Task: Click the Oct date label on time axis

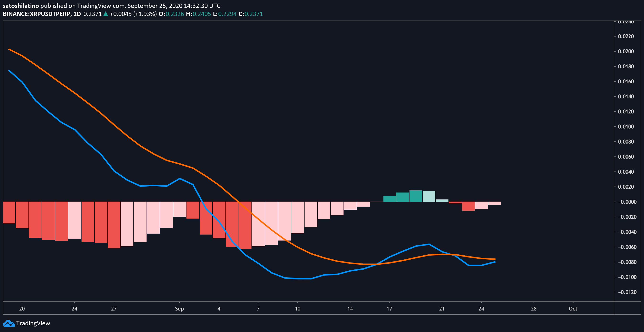Action: [x=573, y=309]
